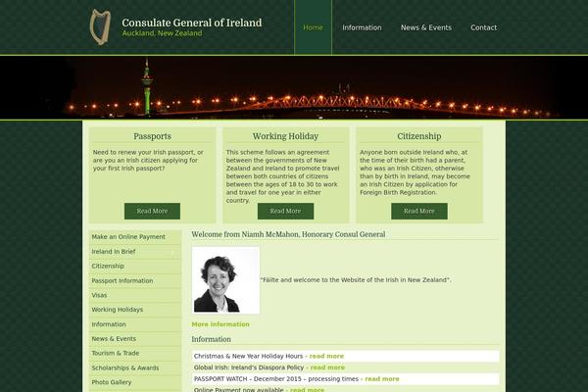Viewport: 588px width, 392px height.
Task: Open Information in the sidebar menu
Action: [135, 324]
